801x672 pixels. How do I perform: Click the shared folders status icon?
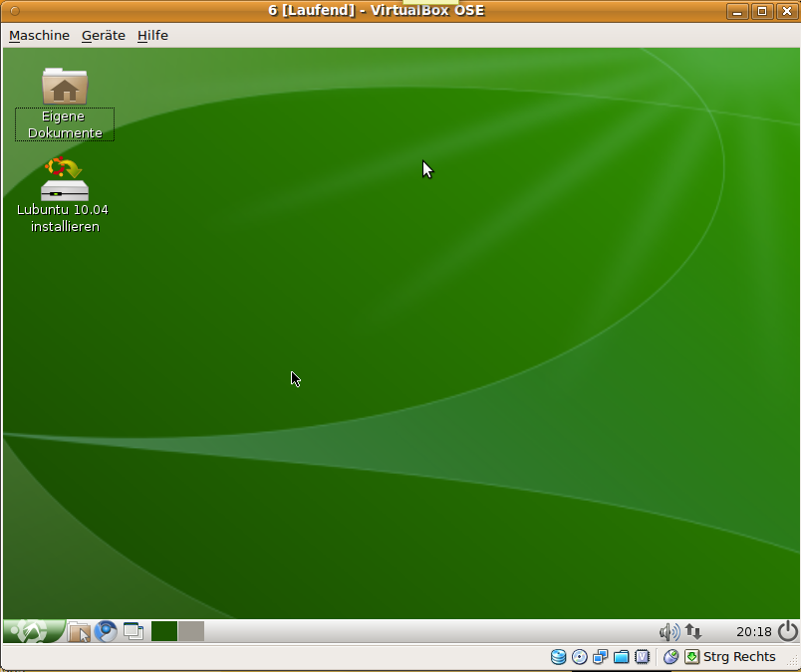pyautogui.click(x=622, y=657)
